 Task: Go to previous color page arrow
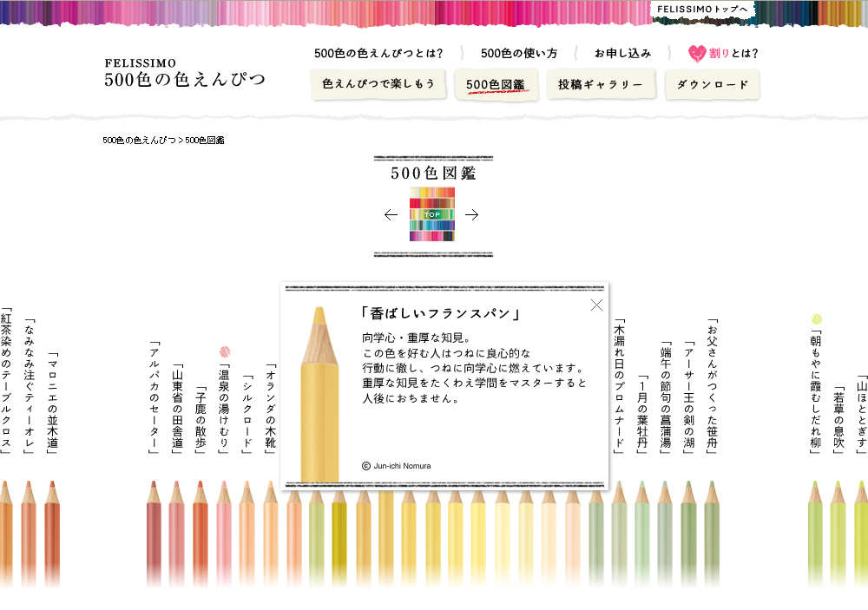click(x=391, y=215)
